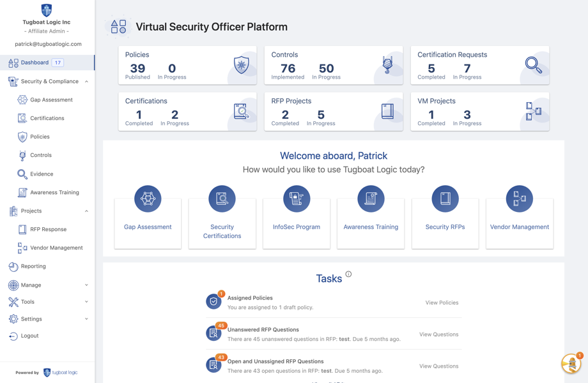Click the Security & Compliance sidebar icon

(13, 81)
